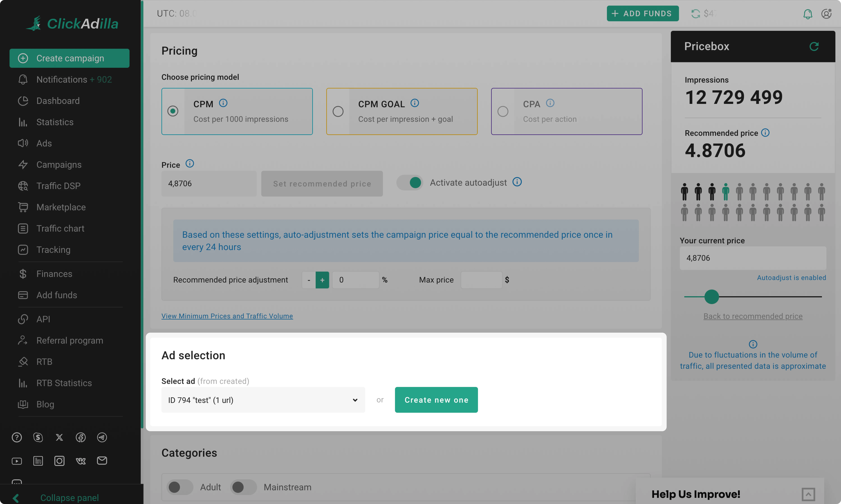Click the Notifications bell icon
The image size is (841, 504).
click(808, 13)
